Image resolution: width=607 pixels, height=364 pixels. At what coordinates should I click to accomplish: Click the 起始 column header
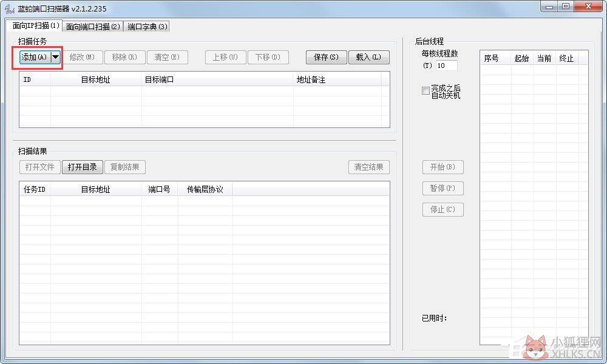tap(522, 58)
